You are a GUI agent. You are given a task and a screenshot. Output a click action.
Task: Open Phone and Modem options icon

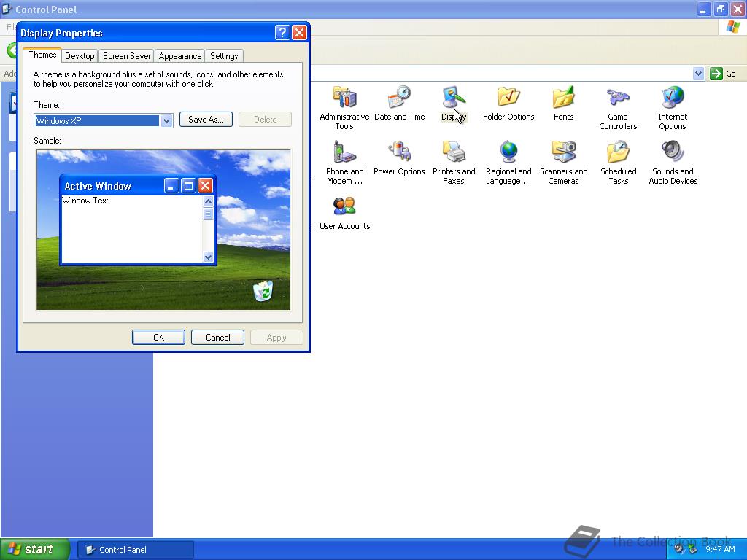(x=344, y=152)
